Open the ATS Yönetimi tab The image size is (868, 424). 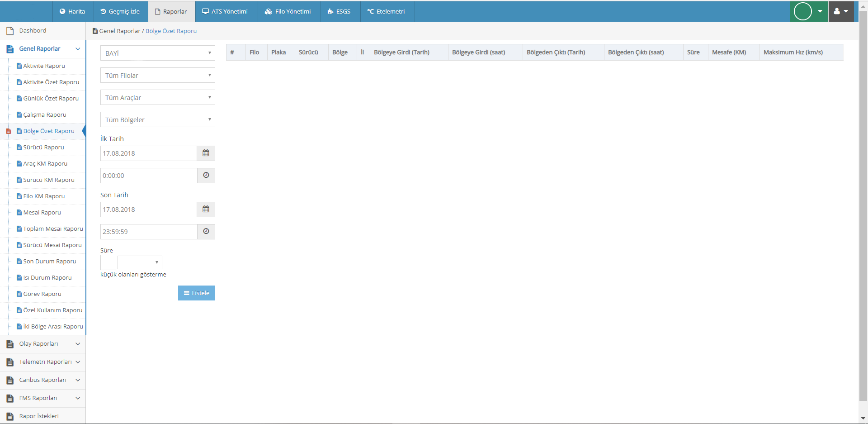pos(226,11)
